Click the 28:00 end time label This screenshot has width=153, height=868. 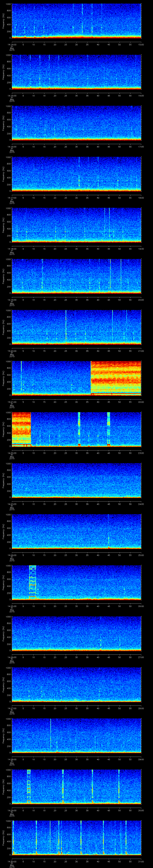pos(141,708)
